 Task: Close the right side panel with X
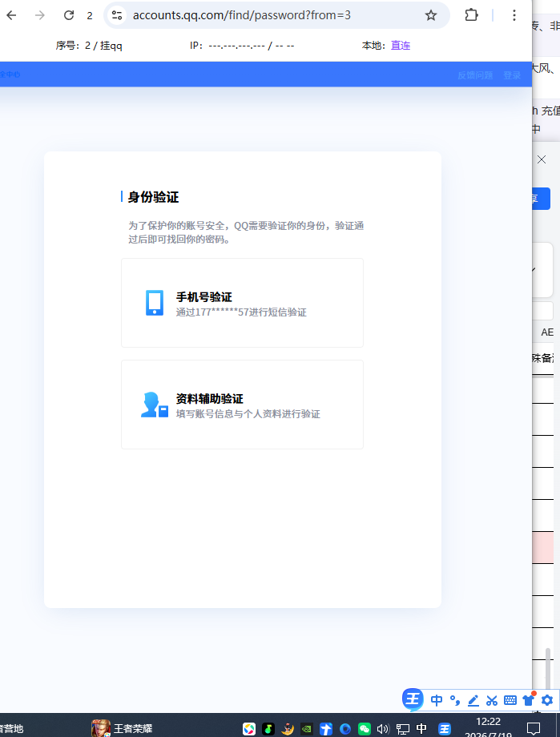[542, 159]
